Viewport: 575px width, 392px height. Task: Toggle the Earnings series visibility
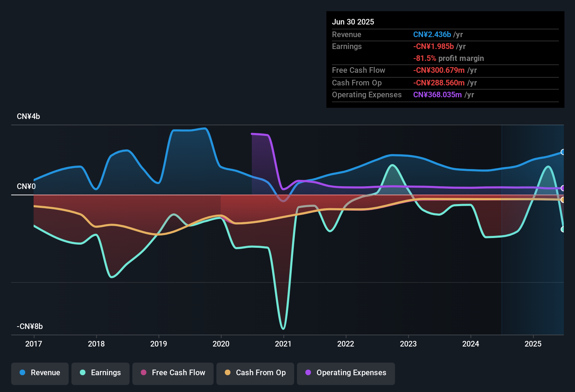pos(100,373)
